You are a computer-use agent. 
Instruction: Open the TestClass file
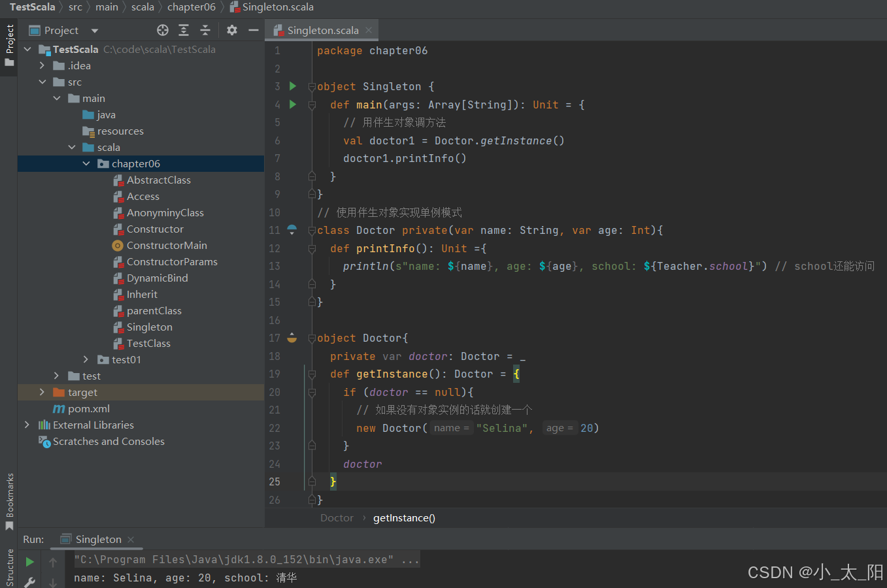pyautogui.click(x=142, y=344)
